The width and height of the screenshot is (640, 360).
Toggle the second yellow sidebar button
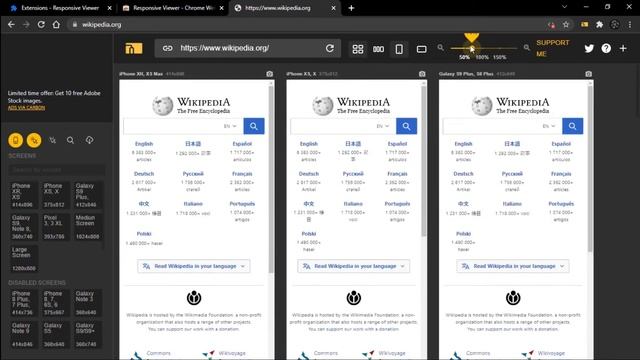(34, 140)
